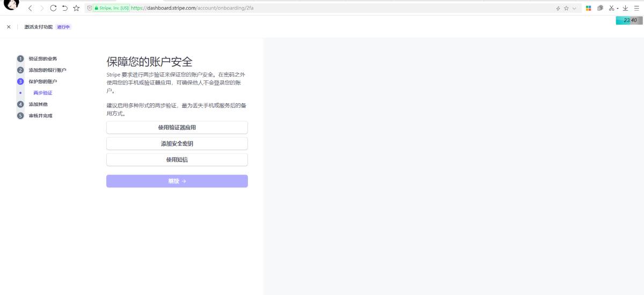
Task: Click the lightning bolt icon in address bar
Action: point(558,8)
